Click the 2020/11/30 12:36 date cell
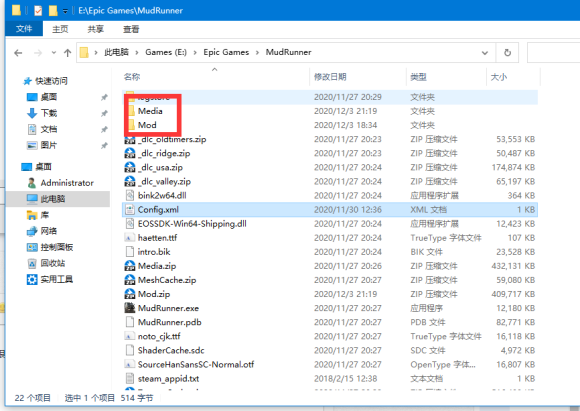The image size is (580, 411). click(x=348, y=209)
